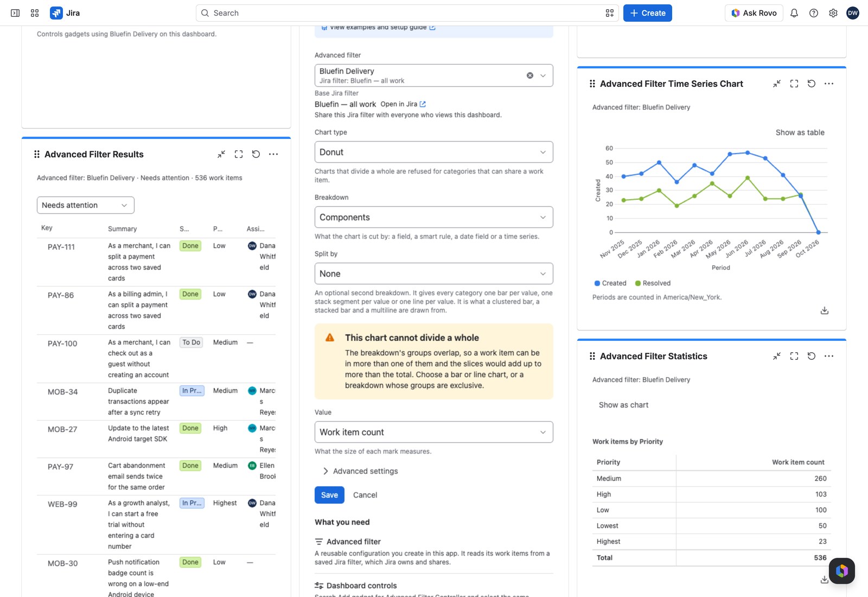The height and width of the screenshot is (597, 868).
Task: Focus the top Search field
Action: click(407, 13)
